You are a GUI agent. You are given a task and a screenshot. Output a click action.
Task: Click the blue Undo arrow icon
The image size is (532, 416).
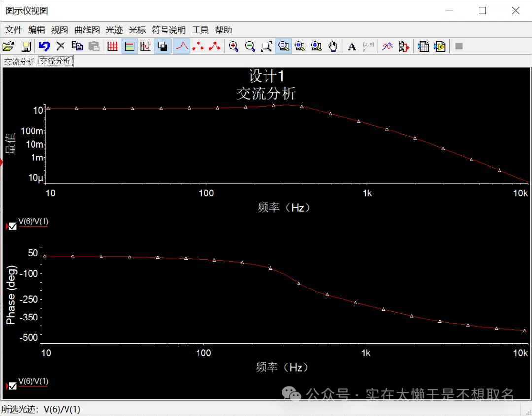pos(44,46)
